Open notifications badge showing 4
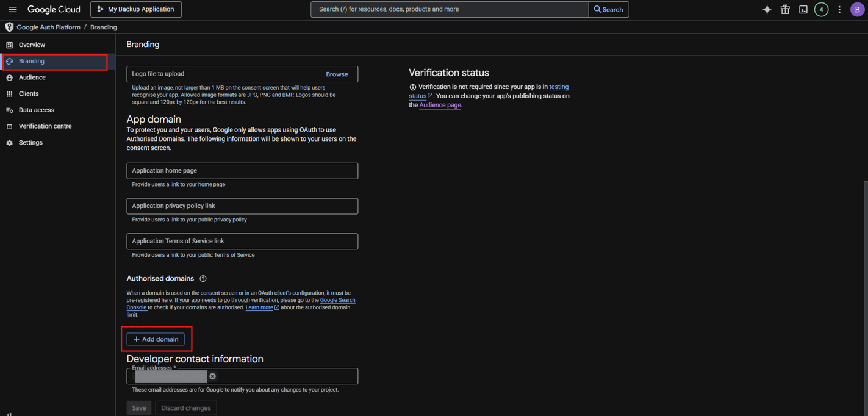 click(x=821, y=9)
